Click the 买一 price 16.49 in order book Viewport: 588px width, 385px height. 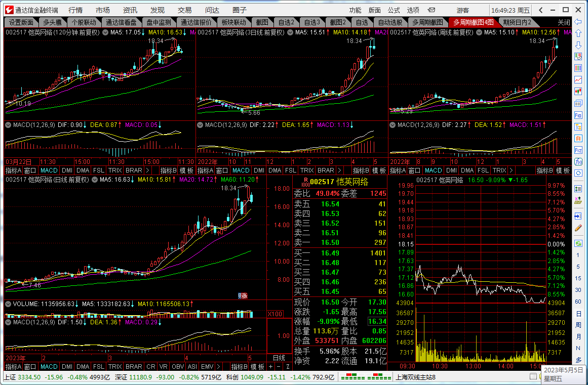[330, 253]
